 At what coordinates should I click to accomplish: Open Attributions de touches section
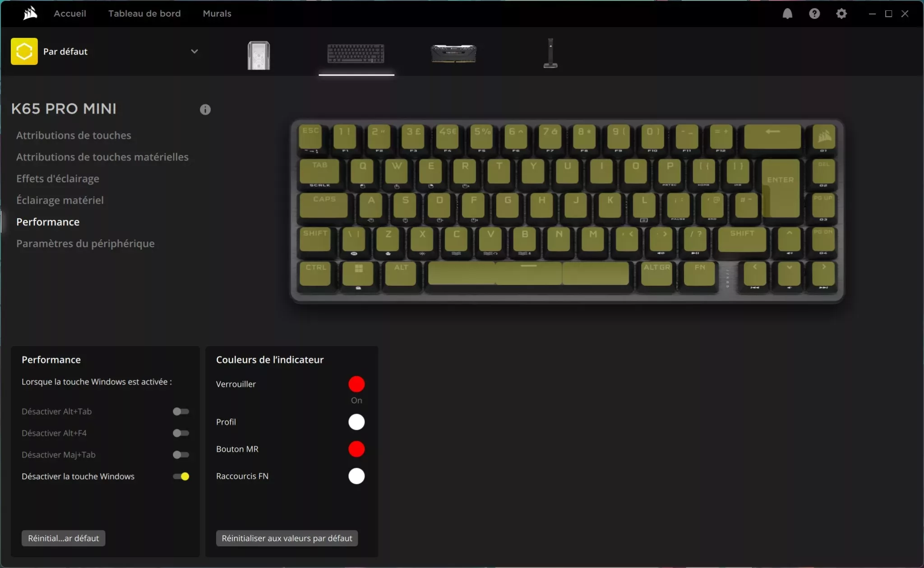pyautogui.click(x=74, y=135)
